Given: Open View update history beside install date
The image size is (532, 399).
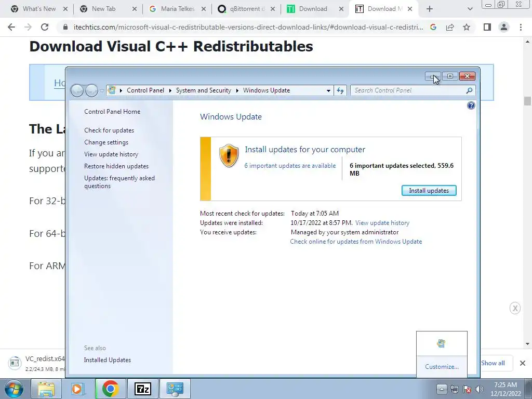Looking at the screenshot, I should point(382,223).
